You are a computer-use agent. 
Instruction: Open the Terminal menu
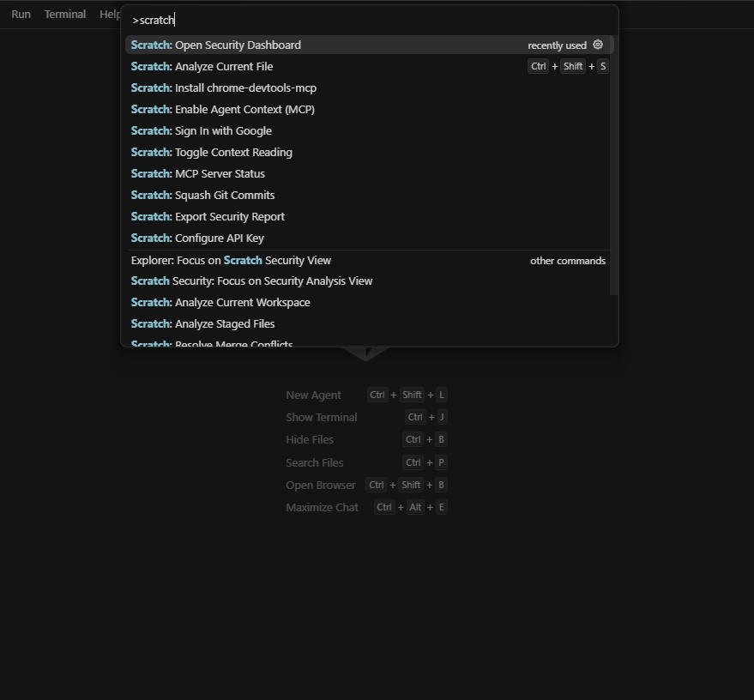[65, 14]
